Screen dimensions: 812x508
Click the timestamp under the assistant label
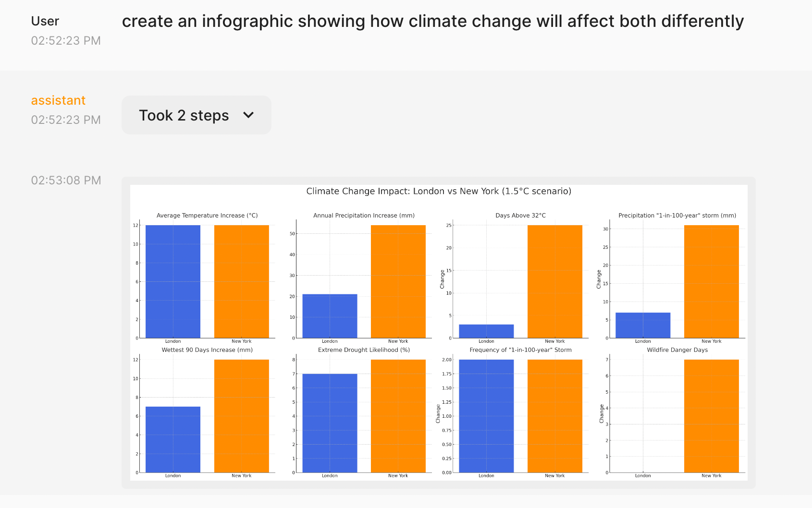click(66, 120)
